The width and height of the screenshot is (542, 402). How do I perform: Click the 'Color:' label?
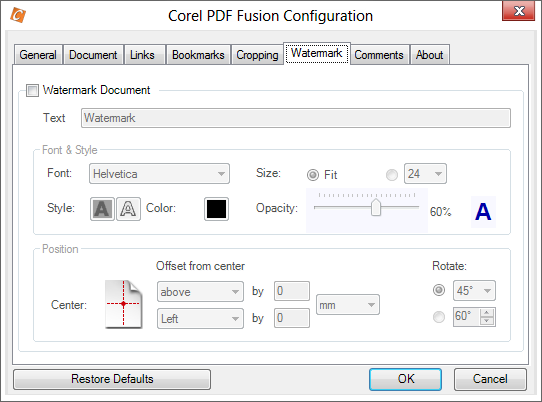pyautogui.click(x=161, y=208)
